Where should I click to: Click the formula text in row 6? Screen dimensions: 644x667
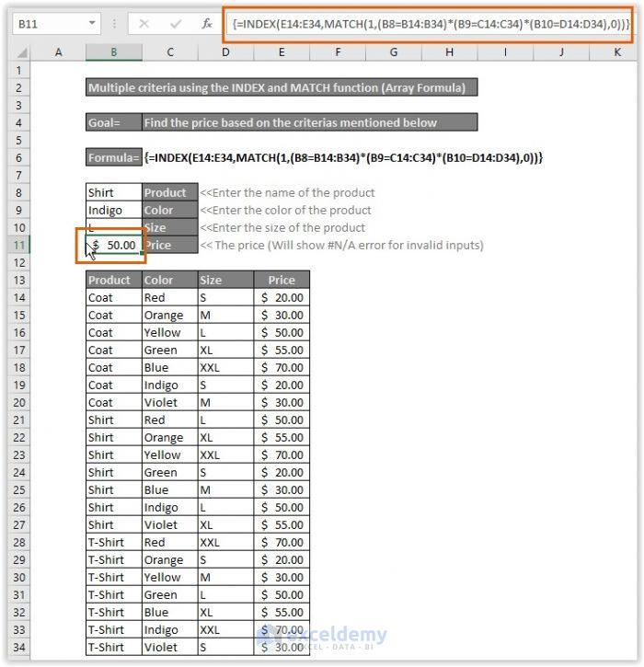tap(343, 158)
